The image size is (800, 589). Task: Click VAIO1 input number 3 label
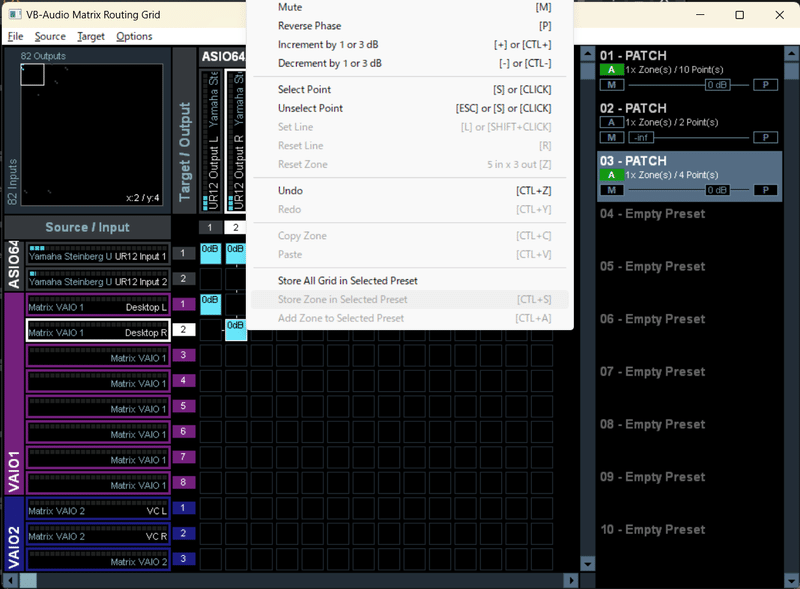coord(184,355)
